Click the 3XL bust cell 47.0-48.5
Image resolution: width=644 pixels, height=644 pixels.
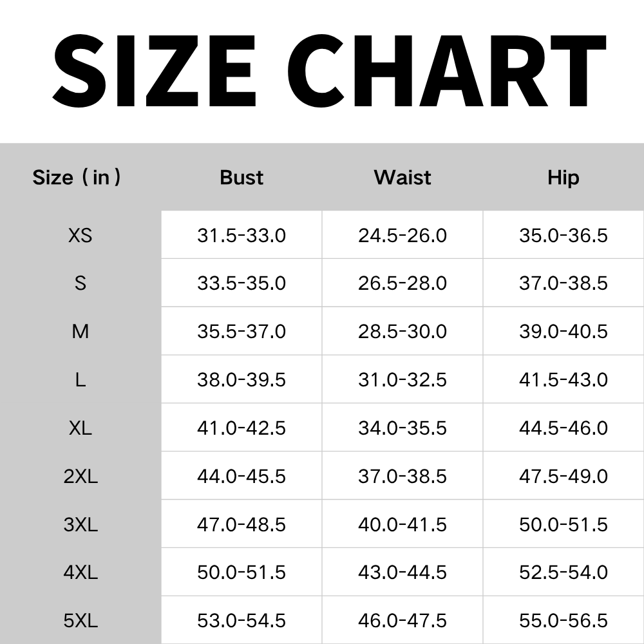tap(241, 524)
